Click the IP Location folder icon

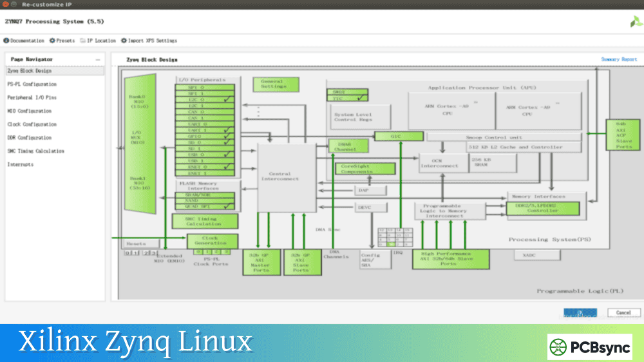(x=83, y=41)
